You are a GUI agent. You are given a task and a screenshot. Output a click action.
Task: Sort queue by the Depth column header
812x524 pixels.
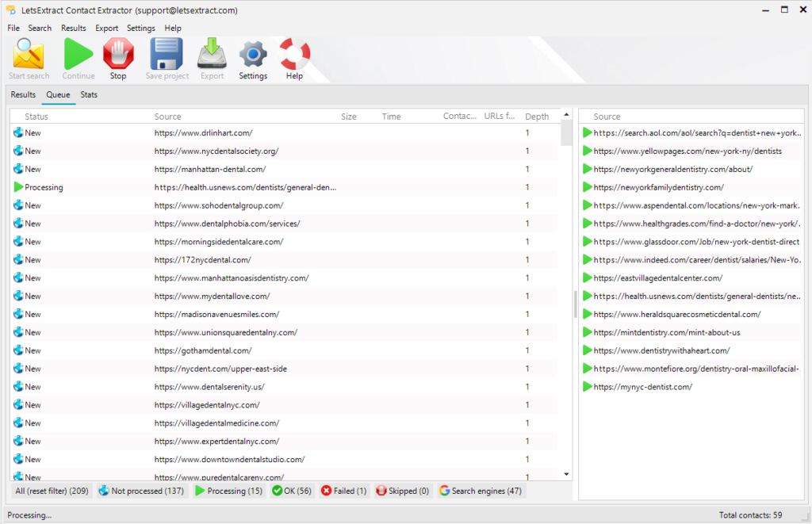pyautogui.click(x=536, y=116)
